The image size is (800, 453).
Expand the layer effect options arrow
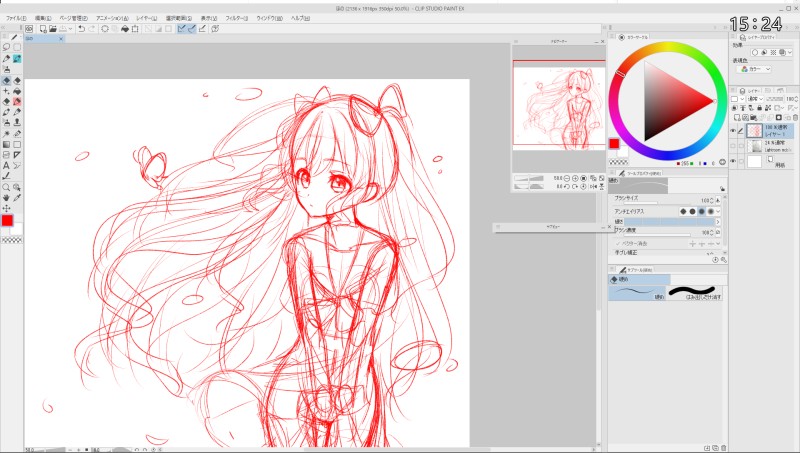coord(790,52)
